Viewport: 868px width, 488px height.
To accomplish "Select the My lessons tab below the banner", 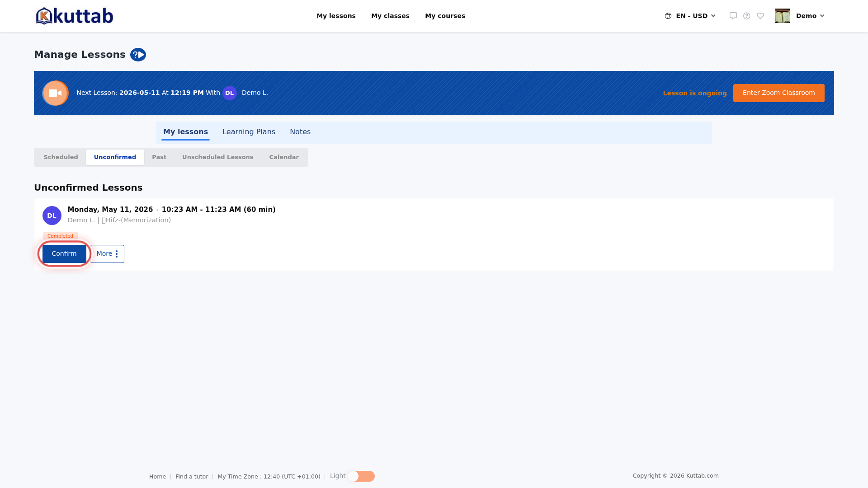I will [185, 132].
